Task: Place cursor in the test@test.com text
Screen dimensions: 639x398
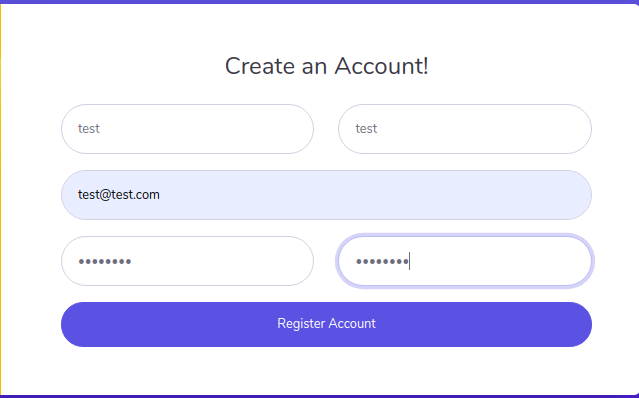Action: pyautogui.click(x=119, y=195)
